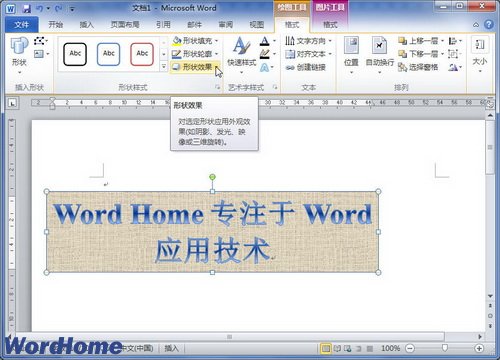Click the Rotate objects icon
The image size is (500, 360).
(455, 67)
